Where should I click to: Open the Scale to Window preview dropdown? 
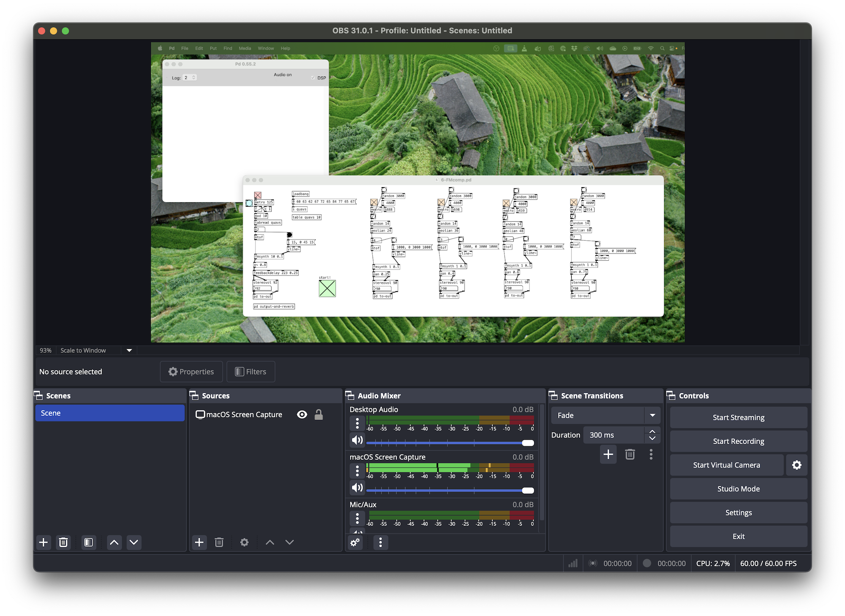pos(129,350)
